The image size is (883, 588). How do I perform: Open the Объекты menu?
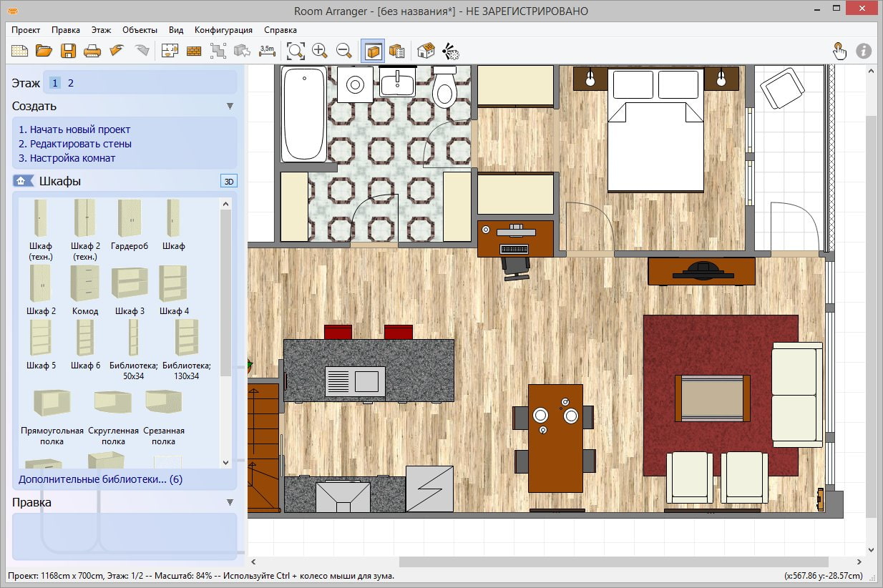pos(140,30)
